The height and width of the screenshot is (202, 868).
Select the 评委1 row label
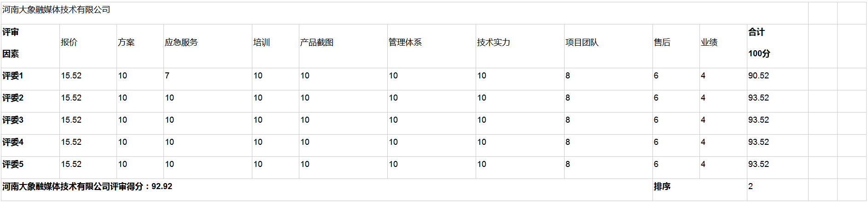pos(13,76)
